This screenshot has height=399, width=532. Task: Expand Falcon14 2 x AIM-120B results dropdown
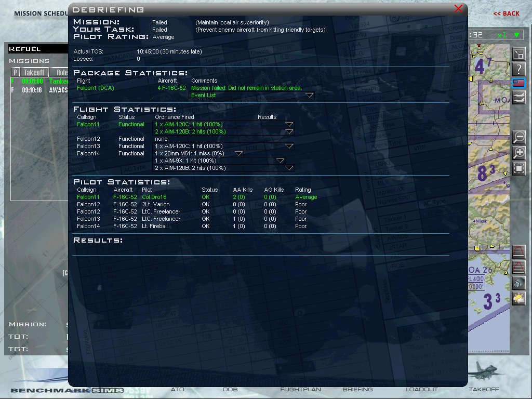[x=289, y=168]
